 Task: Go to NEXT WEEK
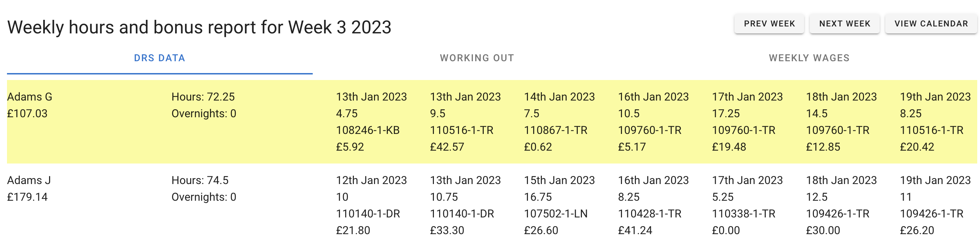pyautogui.click(x=844, y=24)
